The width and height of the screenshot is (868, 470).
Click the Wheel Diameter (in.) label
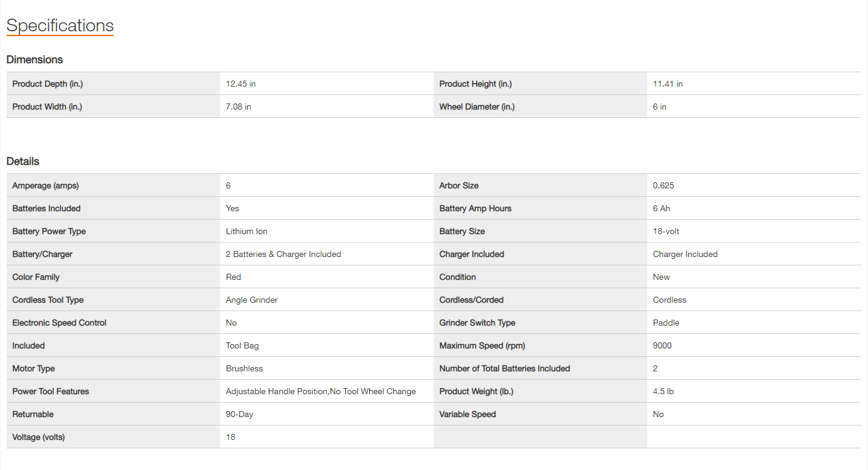point(477,107)
